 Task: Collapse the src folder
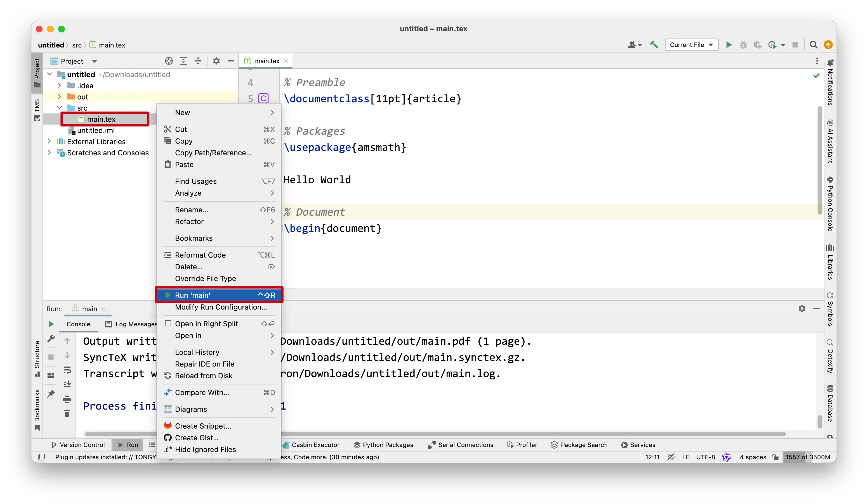point(59,108)
